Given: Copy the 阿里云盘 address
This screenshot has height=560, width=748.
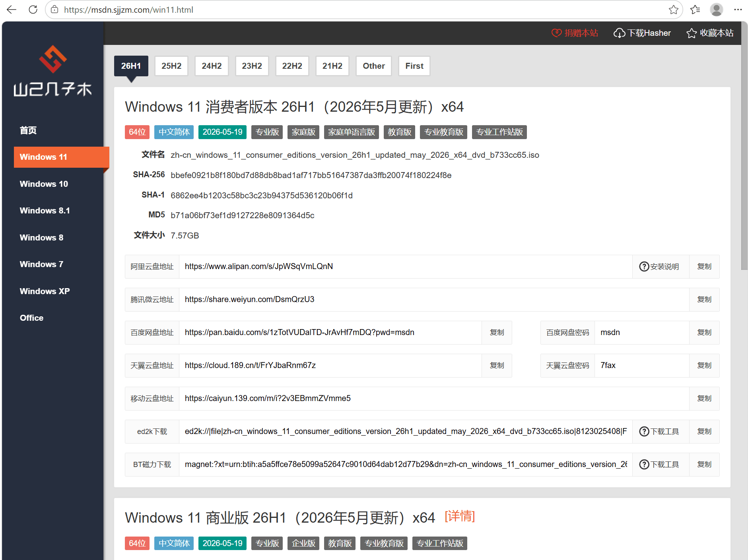Looking at the screenshot, I should point(704,267).
